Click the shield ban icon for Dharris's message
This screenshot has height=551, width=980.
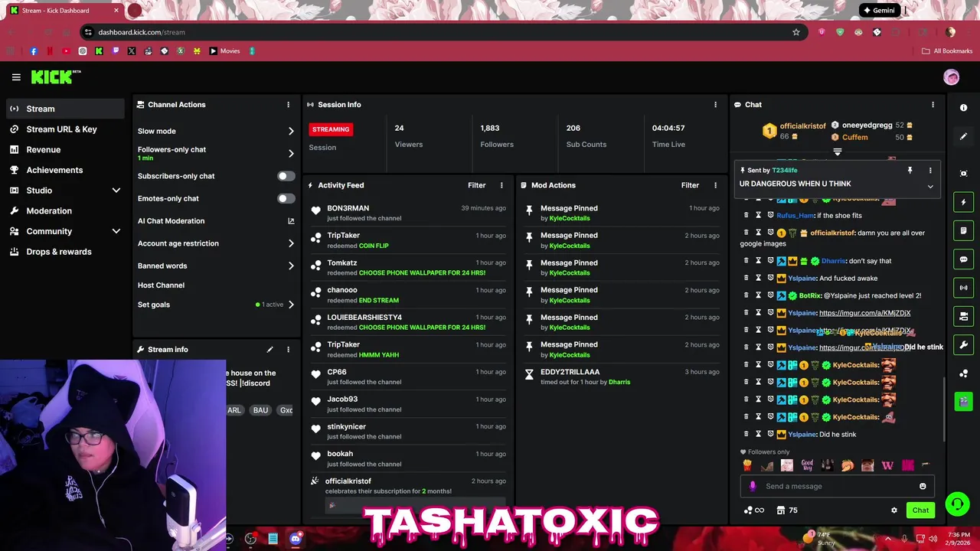click(770, 261)
